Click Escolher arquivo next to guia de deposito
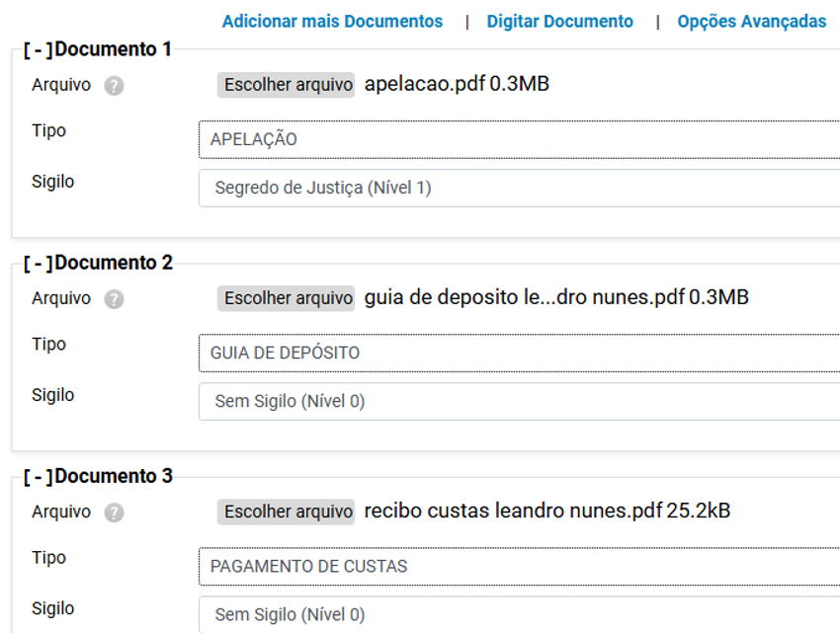Viewport: 840px width, 634px height. click(x=286, y=298)
